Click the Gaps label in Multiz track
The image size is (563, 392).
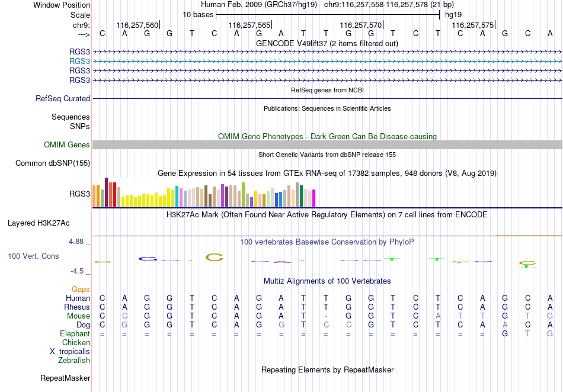pos(81,290)
